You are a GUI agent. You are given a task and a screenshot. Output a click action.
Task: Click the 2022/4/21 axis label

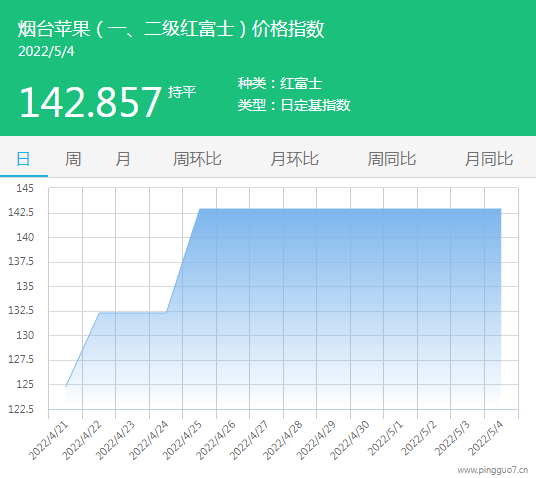(48, 440)
